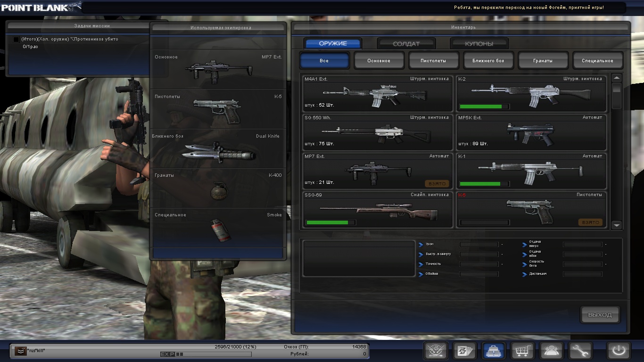The height and width of the screenshot is (362, 644).
Task: Filter inventory by Специальное
Action: 597,61
